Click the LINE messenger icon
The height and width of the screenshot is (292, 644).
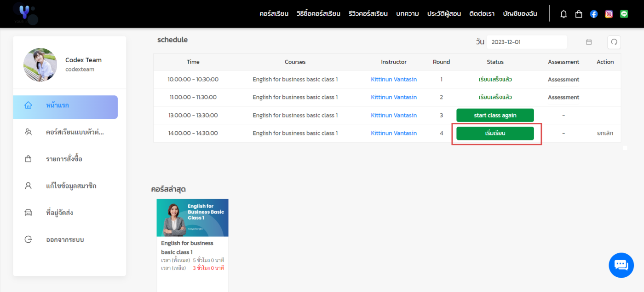tap(624, 14)
